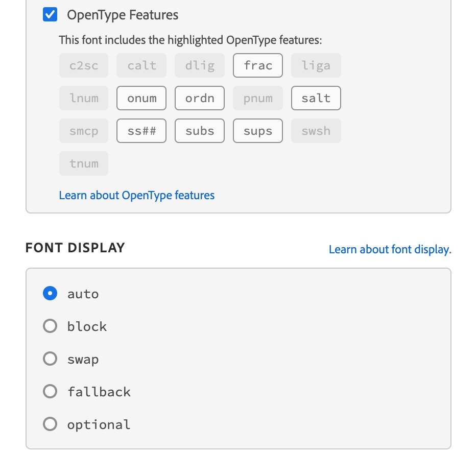
Task: Click the subs feature tag
Action: (200, 131)
